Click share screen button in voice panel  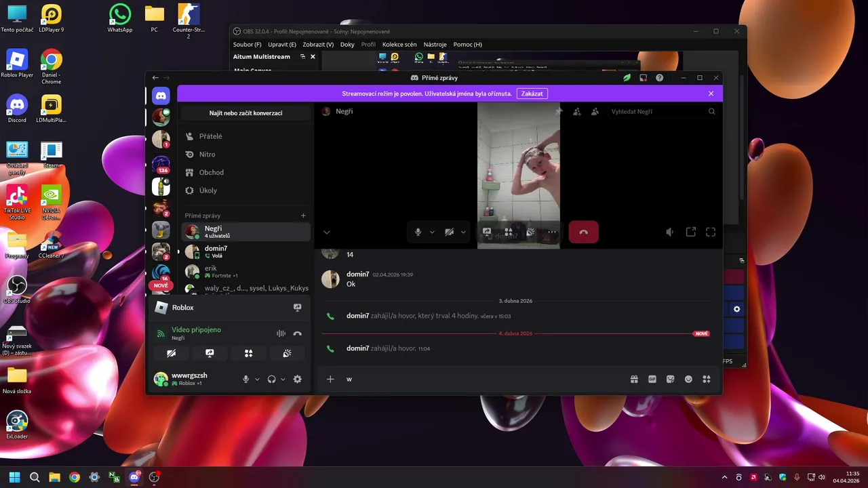point(210,353)
